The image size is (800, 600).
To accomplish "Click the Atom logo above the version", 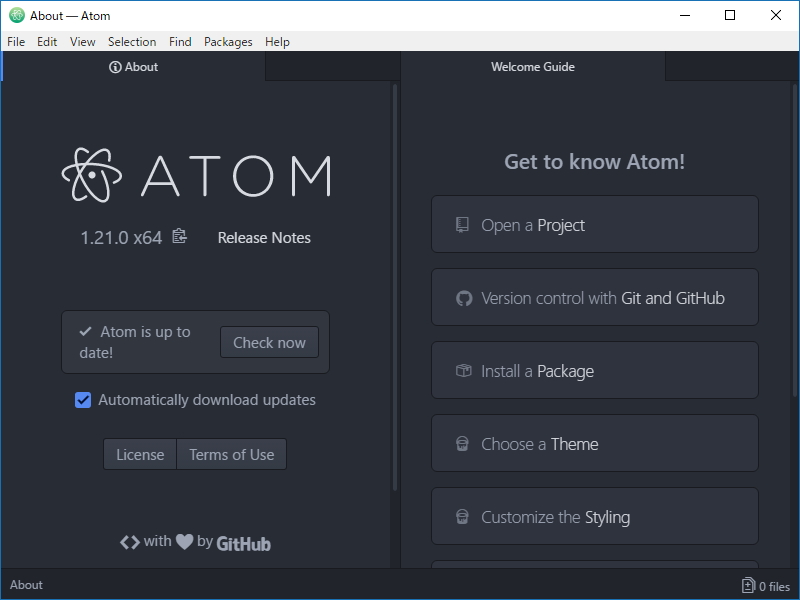I will [x=91, y=177].
